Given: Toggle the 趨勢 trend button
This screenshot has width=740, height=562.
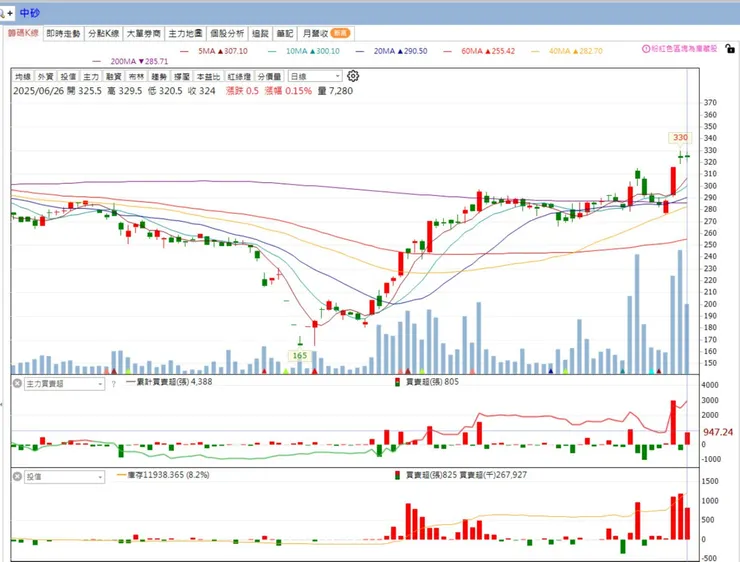Looking at the screenshot, I should 159,76.
